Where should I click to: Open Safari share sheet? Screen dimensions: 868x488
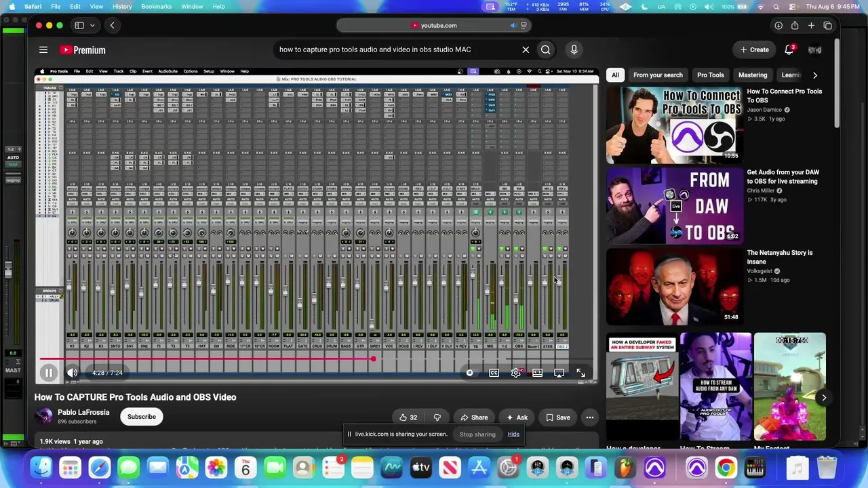pyautogui.click(x=795, y=26)
